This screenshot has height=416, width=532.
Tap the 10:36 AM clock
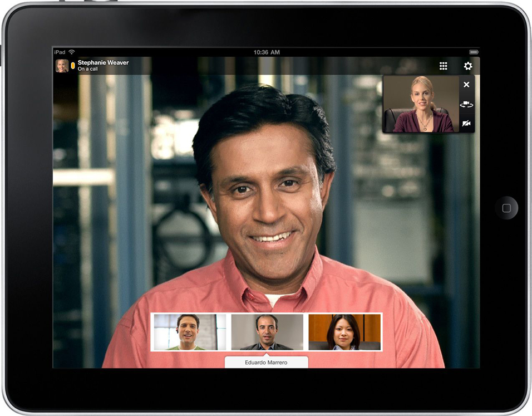(267, 52)
